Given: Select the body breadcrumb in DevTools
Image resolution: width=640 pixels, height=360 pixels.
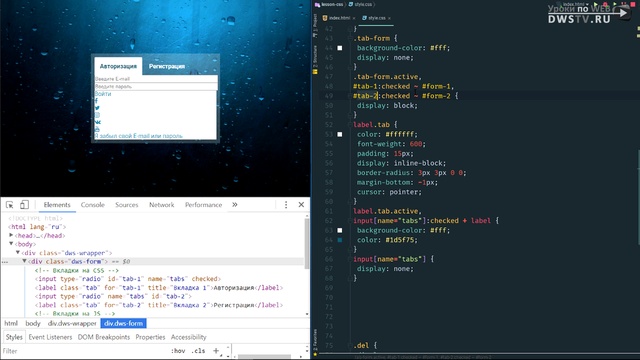Looking at the screenshot, I should 33,323.
